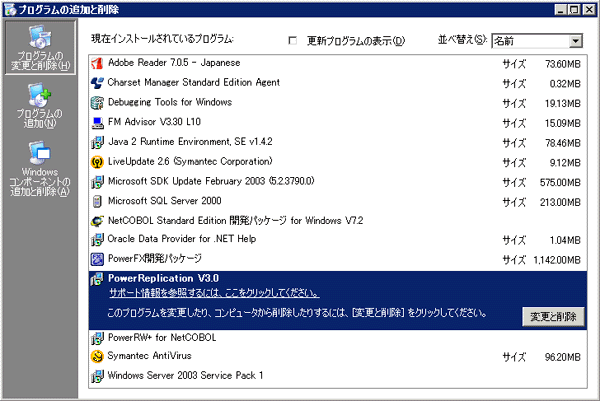Click the Oracle Data Provider for .NET Help icon
The height and width of the screenshot is (401, 600).
[97, 240]
